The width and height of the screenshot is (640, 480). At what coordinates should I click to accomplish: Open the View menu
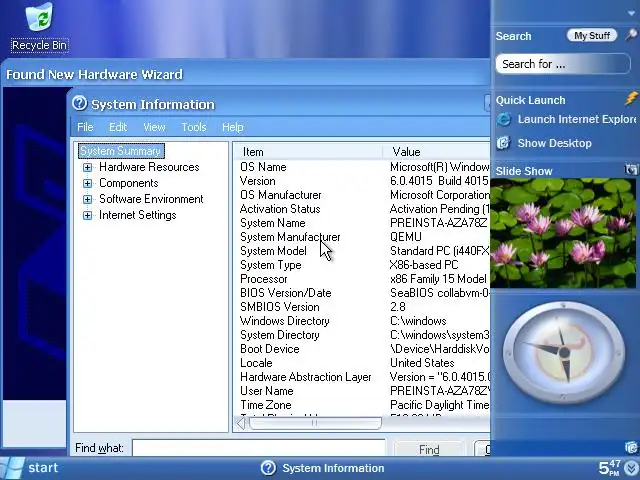[154, 127]
